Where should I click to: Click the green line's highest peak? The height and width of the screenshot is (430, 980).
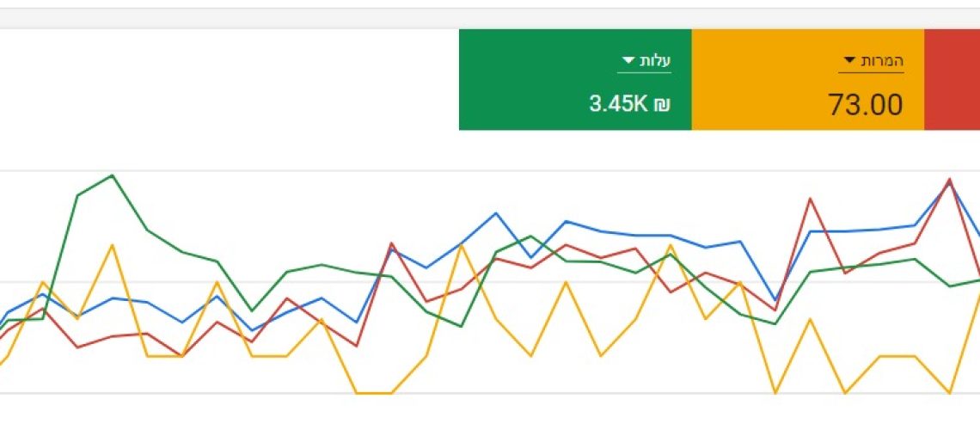pos(113,175)
